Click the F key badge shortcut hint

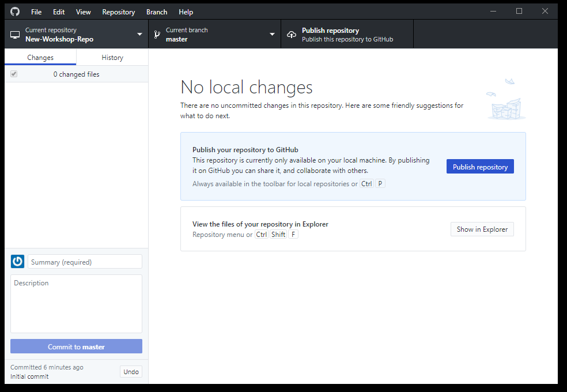coord(293,234)
